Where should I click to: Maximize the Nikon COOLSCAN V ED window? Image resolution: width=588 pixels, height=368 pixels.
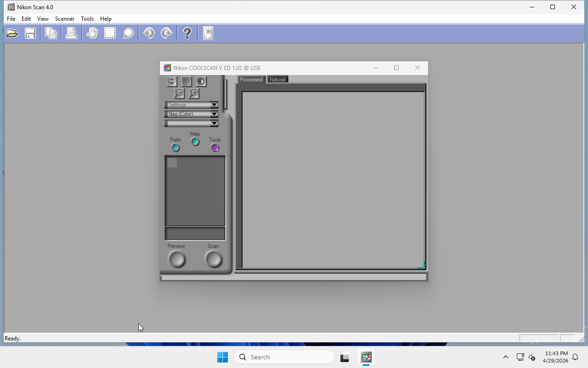tap(396, 68)
